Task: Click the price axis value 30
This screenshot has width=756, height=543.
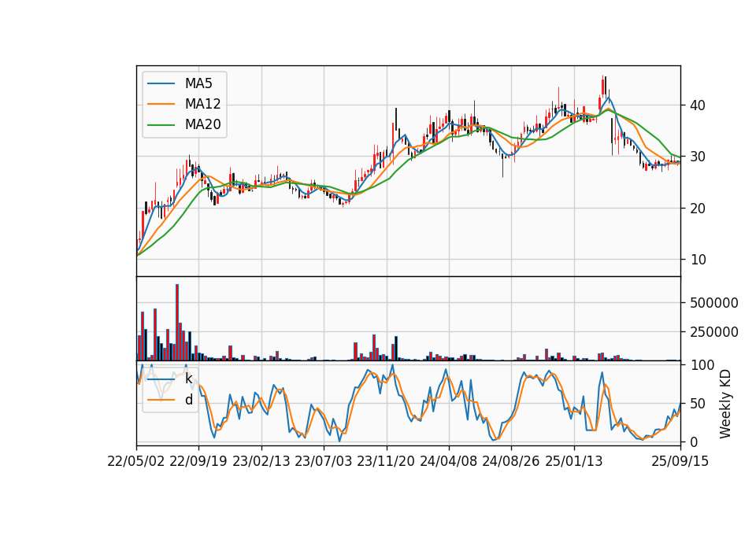Action: [699, 157]
